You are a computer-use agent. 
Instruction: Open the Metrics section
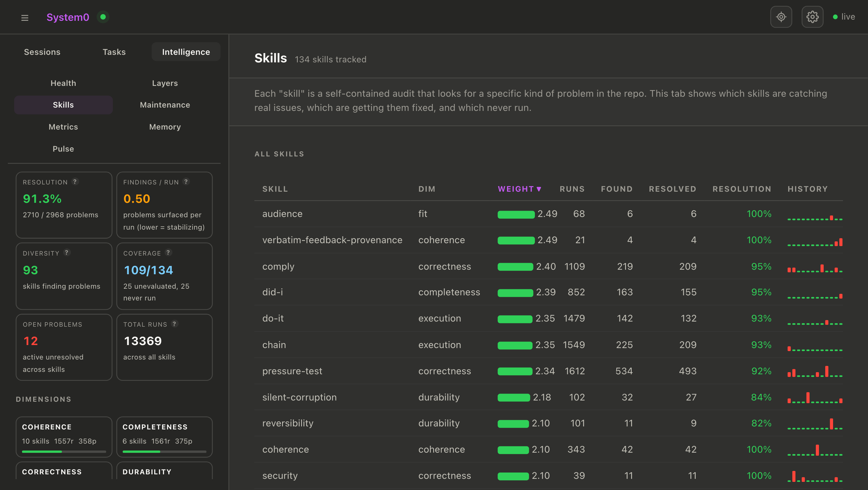tap(63, 127)
